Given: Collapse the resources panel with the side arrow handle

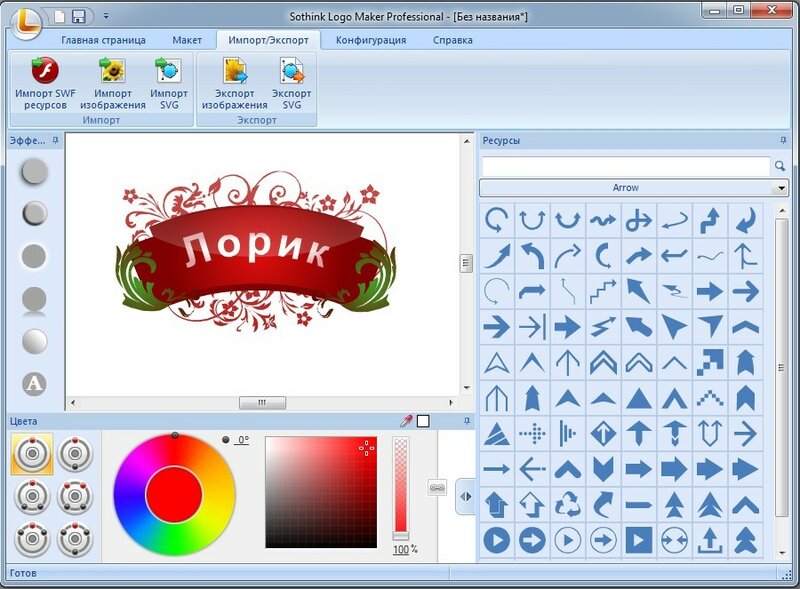Looking at the screenshot, I should [x=465, y=496].
